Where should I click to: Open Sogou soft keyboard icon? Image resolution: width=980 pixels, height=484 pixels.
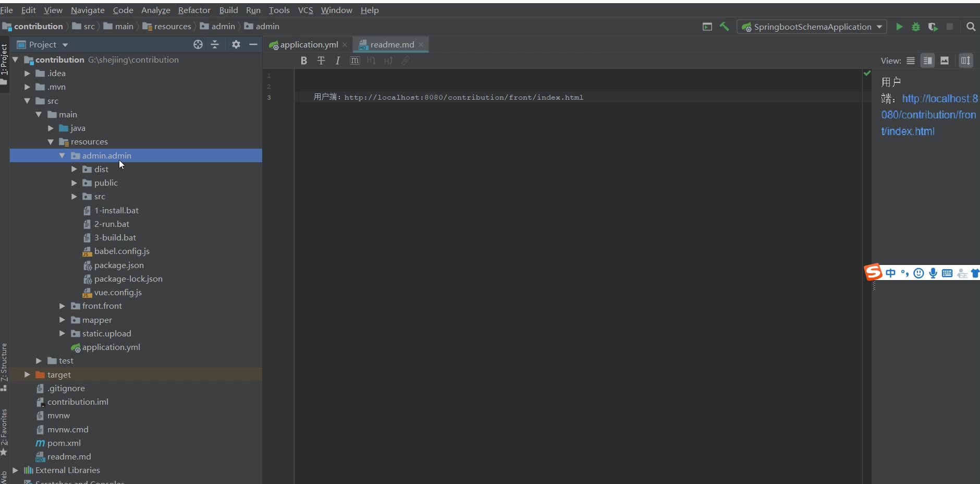[947, 273]
